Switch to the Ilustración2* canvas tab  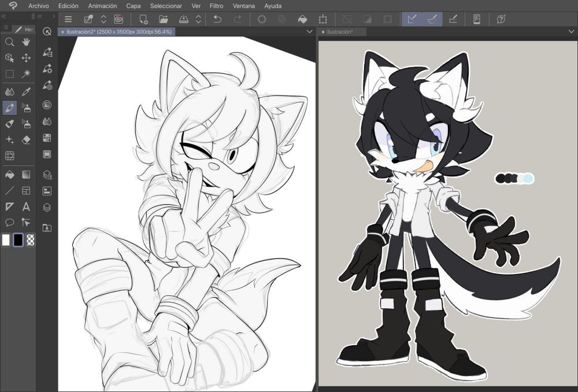pos(117,32)
